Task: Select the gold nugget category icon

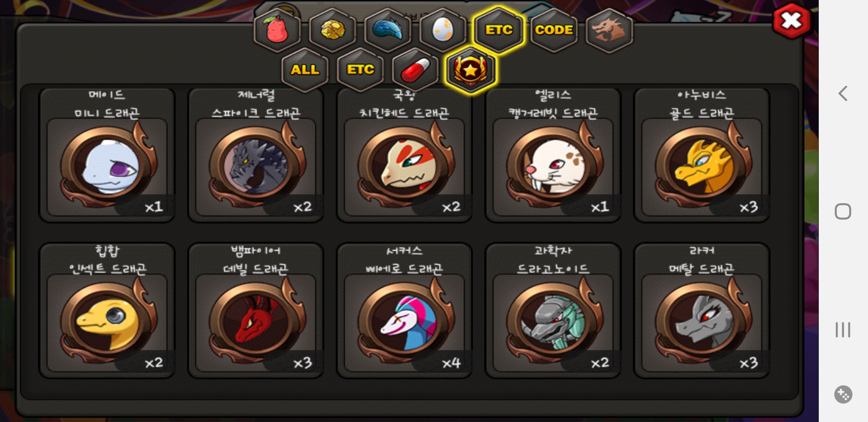Action: pyautogui.click(x=333, y=30)
